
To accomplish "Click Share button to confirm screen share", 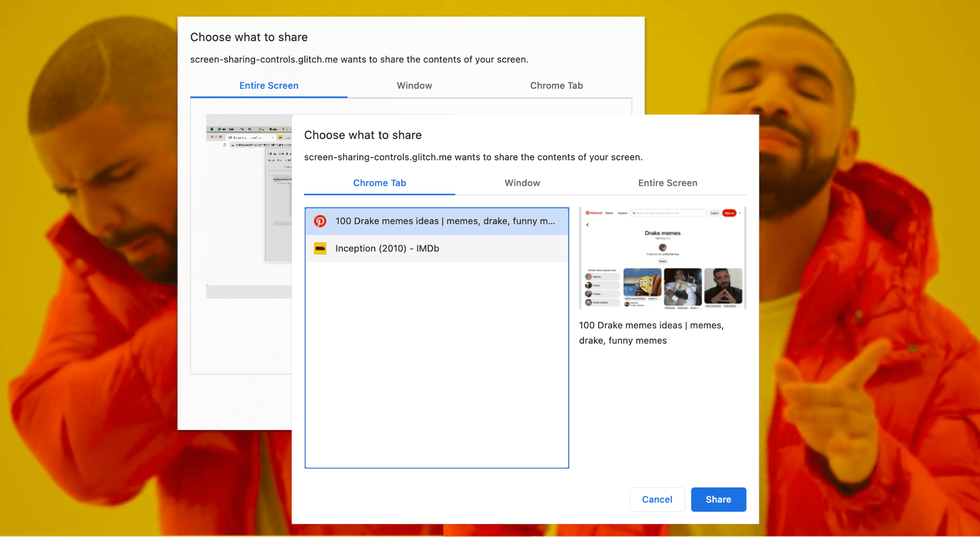I will 719,499.
